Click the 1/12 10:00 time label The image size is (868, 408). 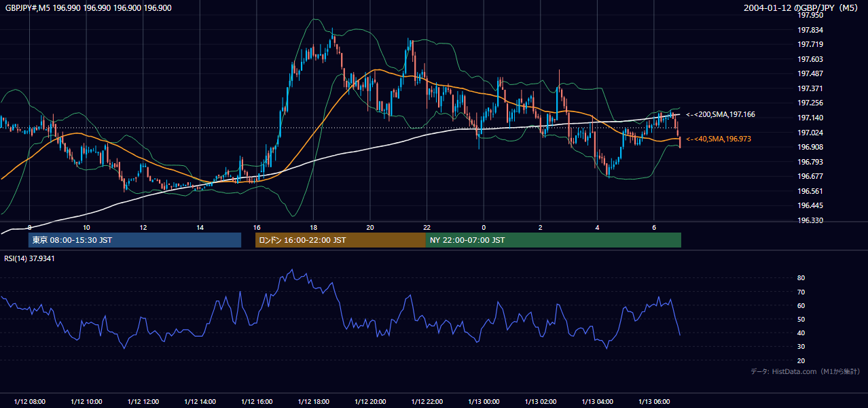point(86,401)
